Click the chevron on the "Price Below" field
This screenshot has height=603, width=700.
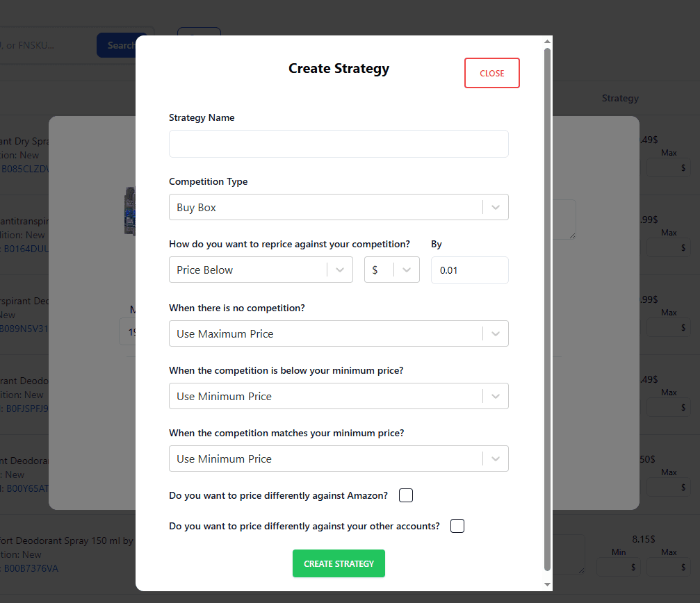click(340, 270)
